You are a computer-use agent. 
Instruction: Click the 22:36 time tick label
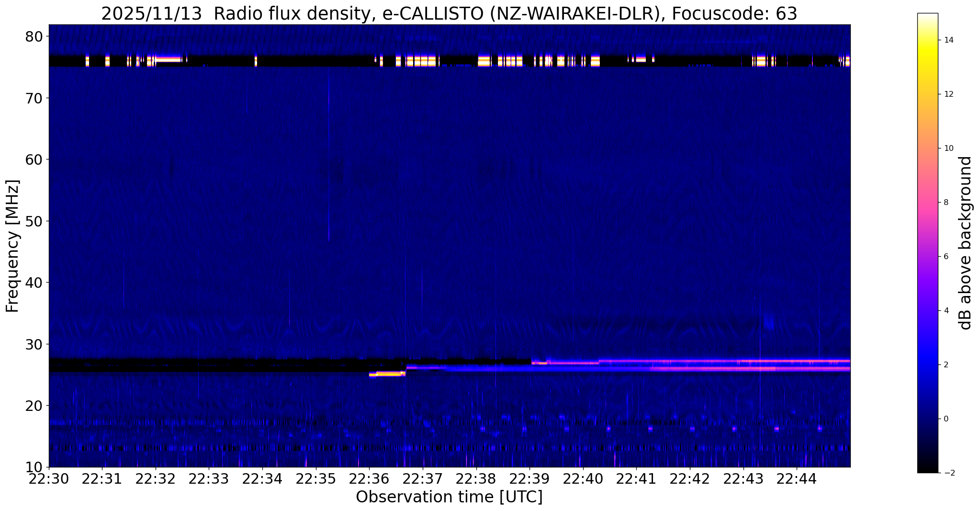click(369, 479)
